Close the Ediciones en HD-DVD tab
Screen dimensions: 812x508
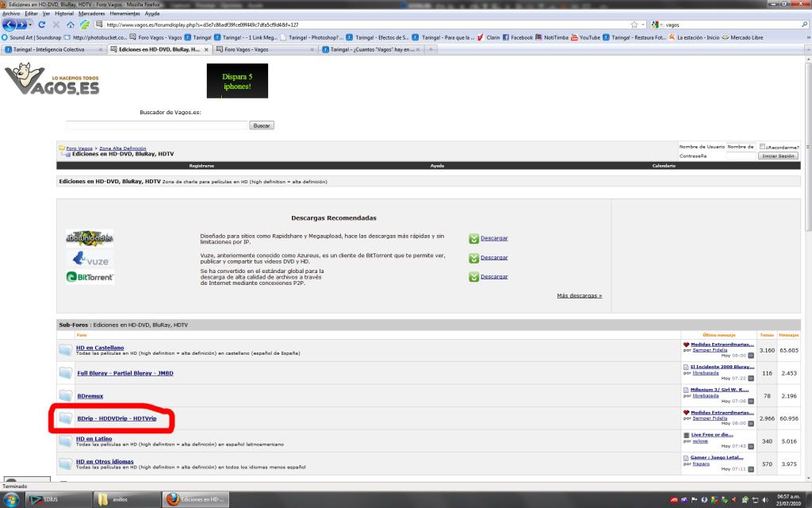click(206, 50)
